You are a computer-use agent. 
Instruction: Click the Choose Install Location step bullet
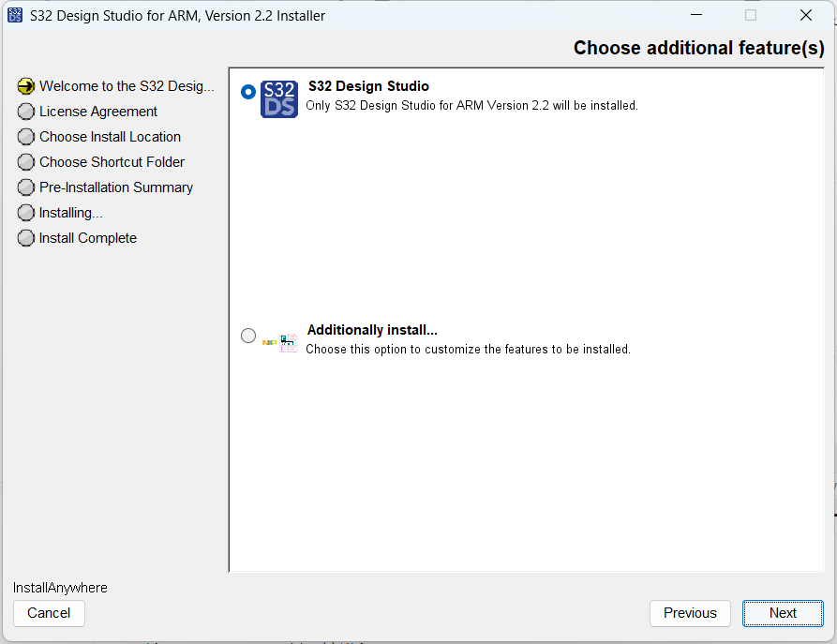[26, 137]
